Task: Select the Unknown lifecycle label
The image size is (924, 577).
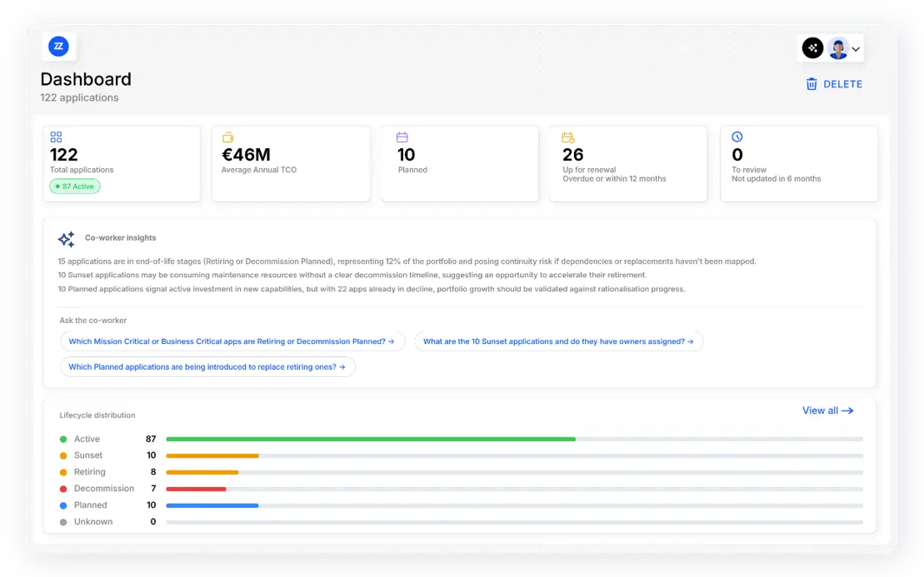Action: click(93, 522)
